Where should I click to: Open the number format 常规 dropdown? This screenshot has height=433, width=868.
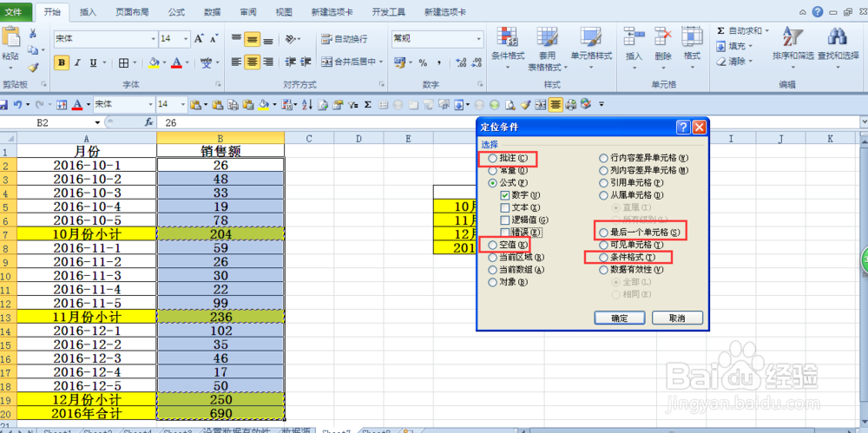tap(479, 39)
